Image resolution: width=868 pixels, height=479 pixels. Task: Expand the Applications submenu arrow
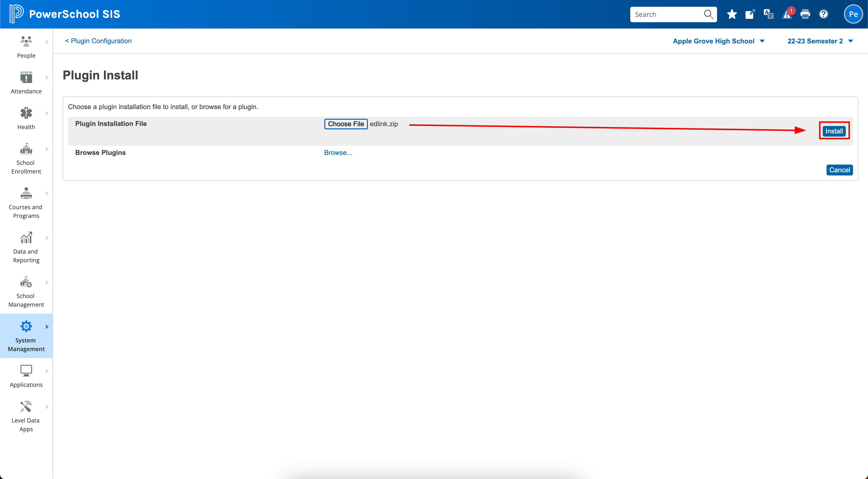[47, 371]
